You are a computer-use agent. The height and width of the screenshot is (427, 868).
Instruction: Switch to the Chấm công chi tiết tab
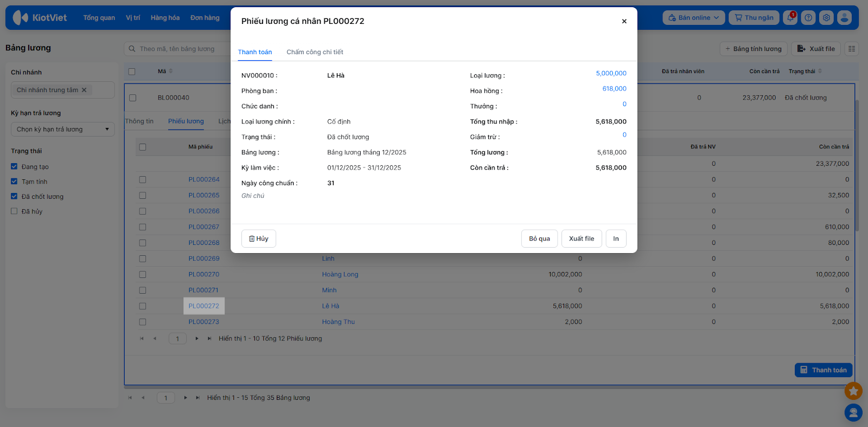[x=315, y=52]
